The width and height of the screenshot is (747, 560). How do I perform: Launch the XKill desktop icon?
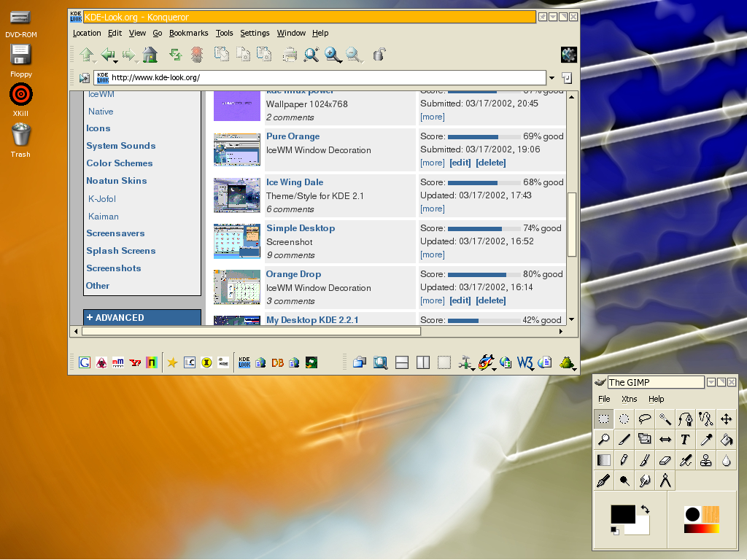pos(20,100)
